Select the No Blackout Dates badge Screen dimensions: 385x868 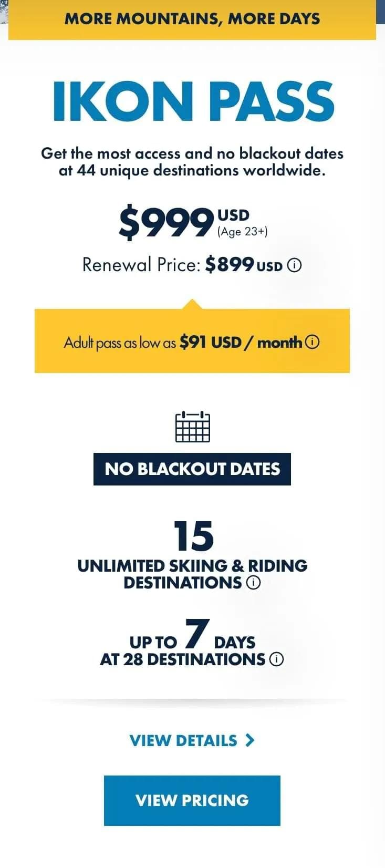(x=192, y=469)
